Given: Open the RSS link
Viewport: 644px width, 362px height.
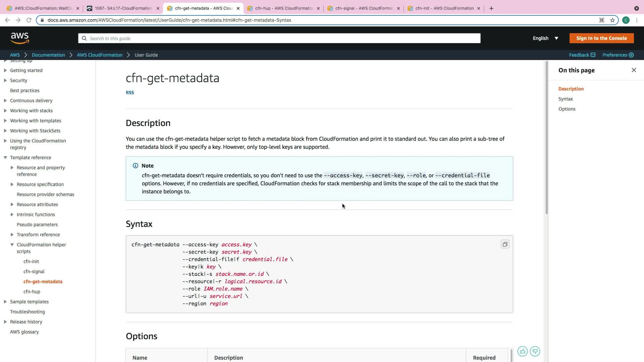Looking at the screenshot, I should coord(130,93).
